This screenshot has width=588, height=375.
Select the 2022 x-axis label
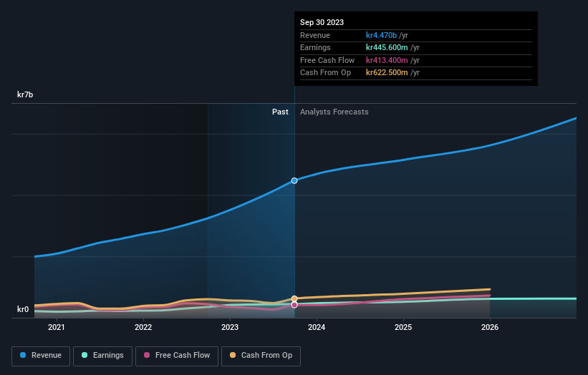pyautogui.click(x=143, y=328)
